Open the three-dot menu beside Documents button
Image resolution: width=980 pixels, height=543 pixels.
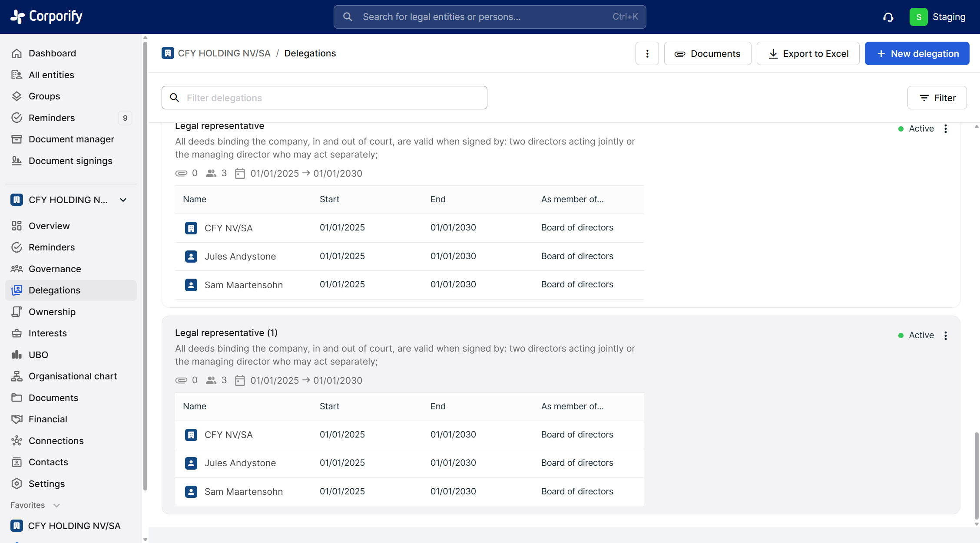click(647, 53)
